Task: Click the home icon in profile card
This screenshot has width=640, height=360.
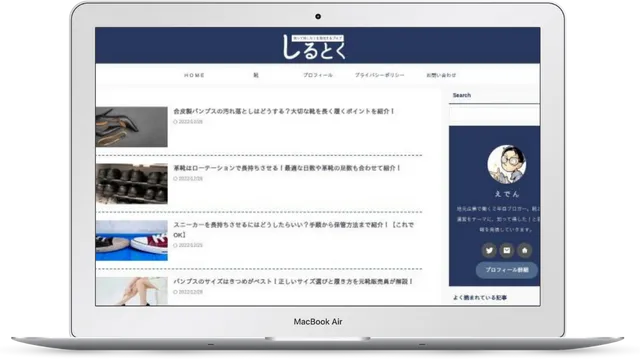Action: click(x=524, y=250)
